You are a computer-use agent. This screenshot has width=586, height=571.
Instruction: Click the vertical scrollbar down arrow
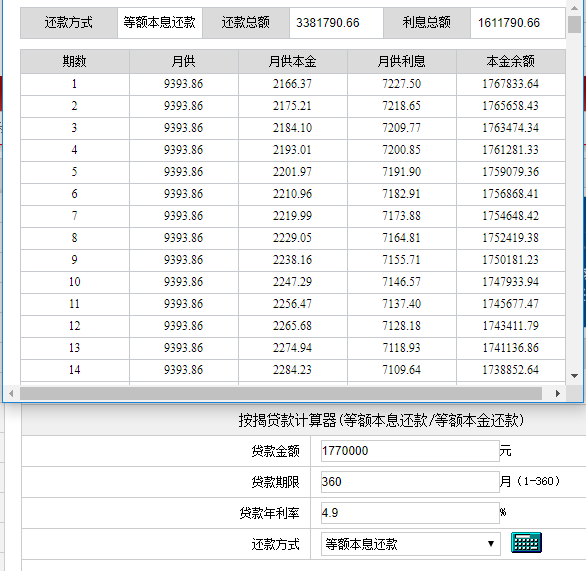(x=574, y=376)
